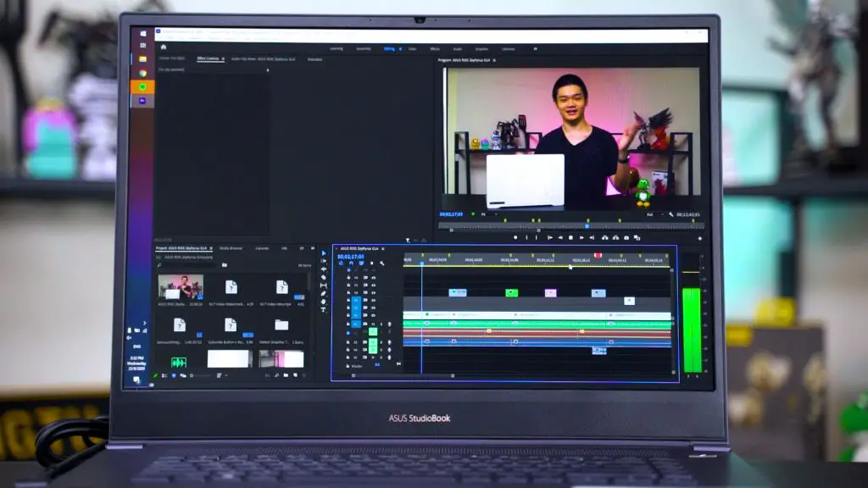Select the Razor tool
868x488 pixels.
(x=324, y=277)
